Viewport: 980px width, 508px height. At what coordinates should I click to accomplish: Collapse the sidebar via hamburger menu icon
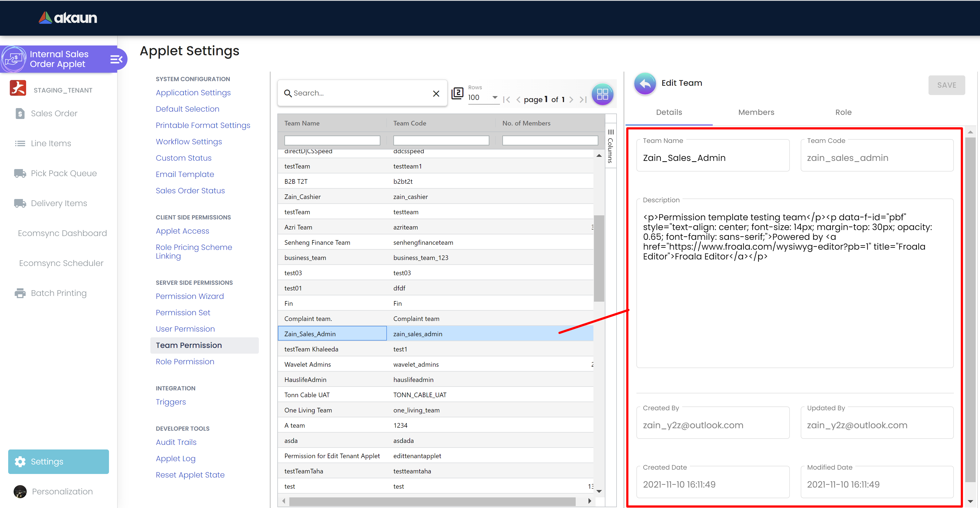click(x=116, y=59)
